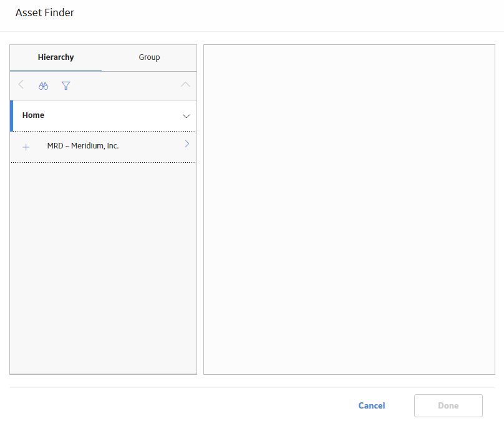
Task: Click the underline beneath the Hierarchy tab
Action: 56,70
